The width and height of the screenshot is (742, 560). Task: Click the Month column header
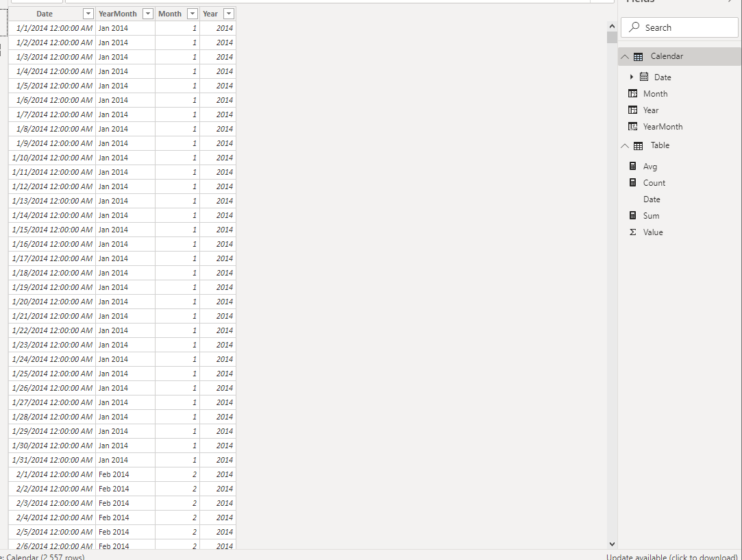tap(170, 14)
